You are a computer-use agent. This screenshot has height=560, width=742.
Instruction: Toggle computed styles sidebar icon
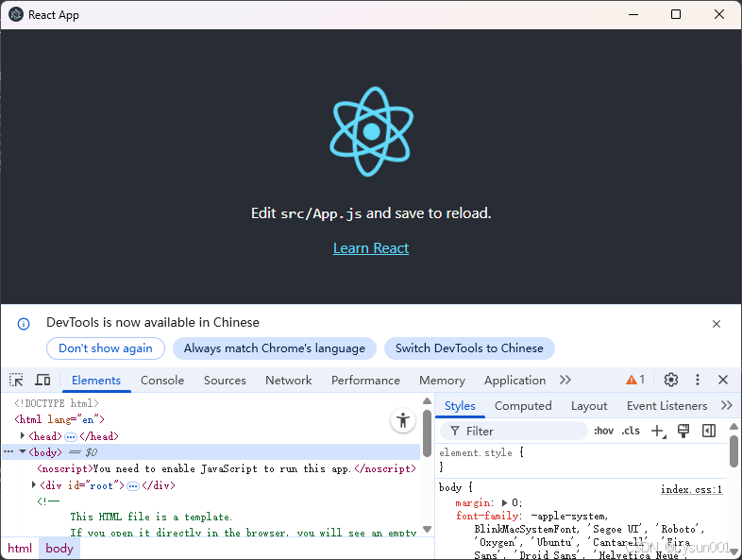708,431
